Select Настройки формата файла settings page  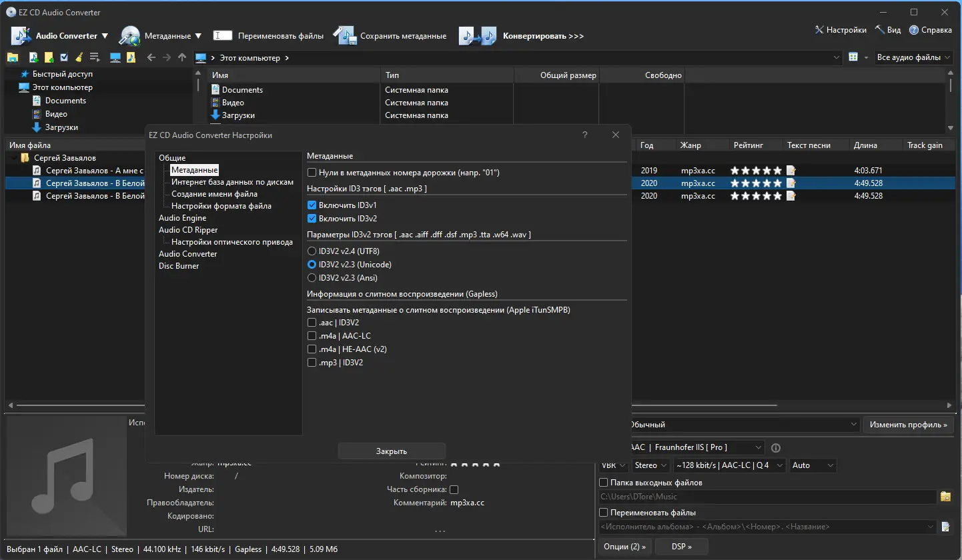tap(221, 206)
